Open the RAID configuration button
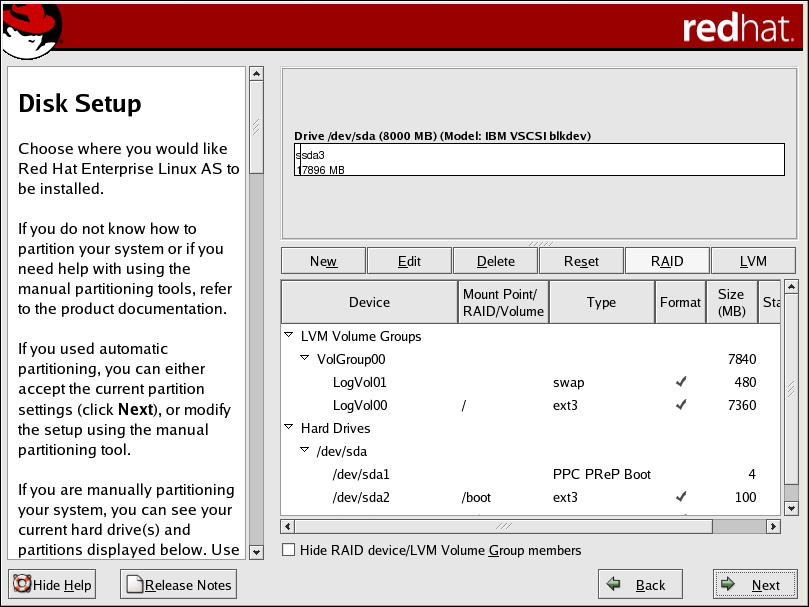The width and height of the screenshot is (809, 607). (x=667, y=261)
